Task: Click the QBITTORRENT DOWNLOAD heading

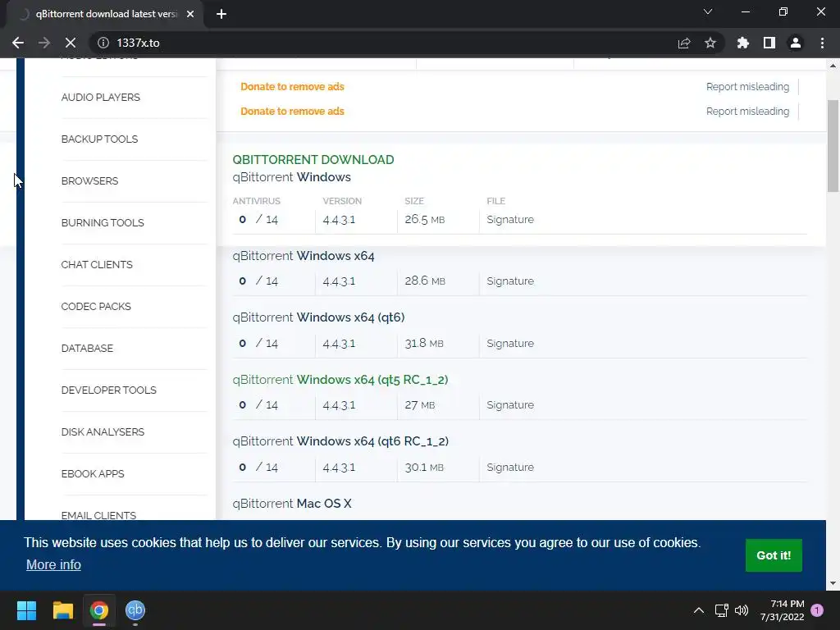Action: pos(313,160)
